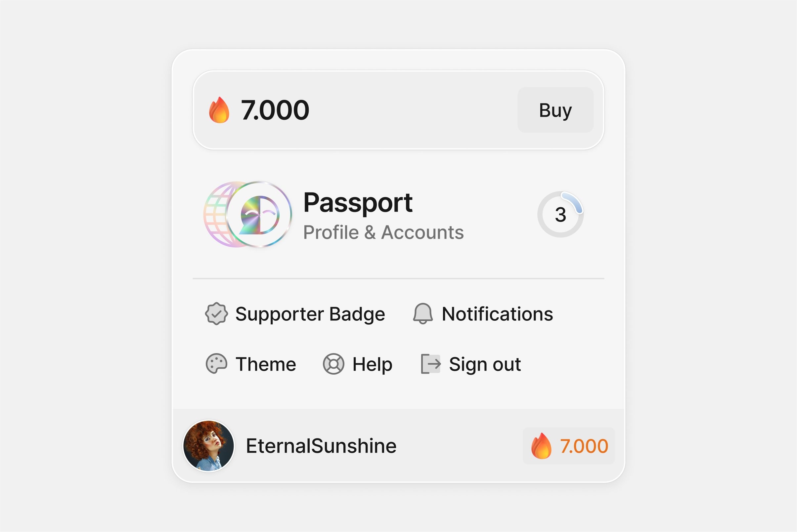Click the Buy button

555,110
